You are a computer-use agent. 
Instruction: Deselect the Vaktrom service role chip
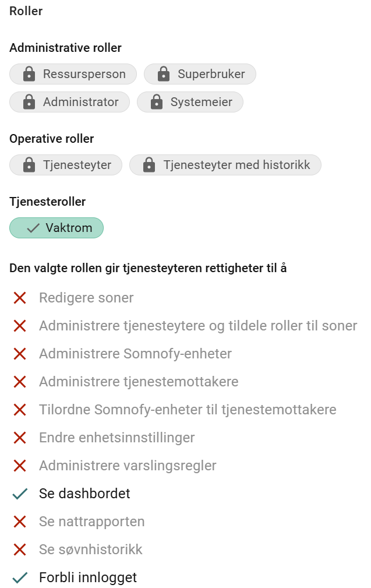(x=56, y=228)
